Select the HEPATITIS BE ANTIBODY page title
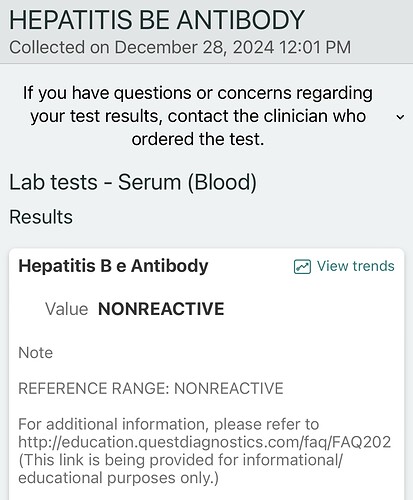413x500 pixels. click(157, 20)
